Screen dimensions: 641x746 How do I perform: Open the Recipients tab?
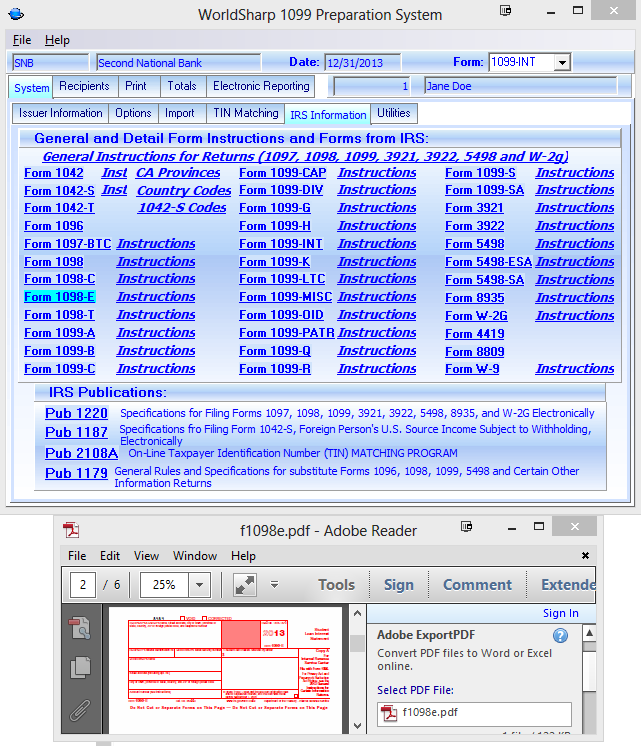click(85, 87)
